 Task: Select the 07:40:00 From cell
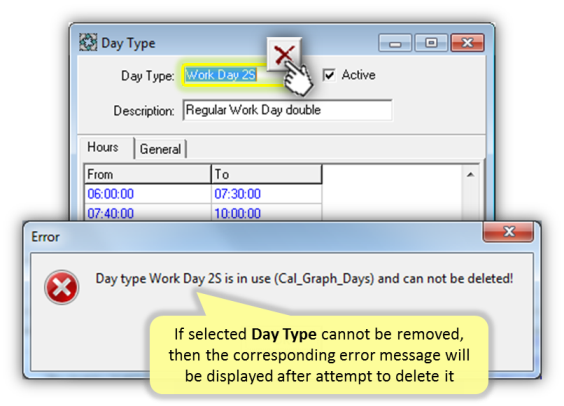pyautogui.click(x=148, y=213)
